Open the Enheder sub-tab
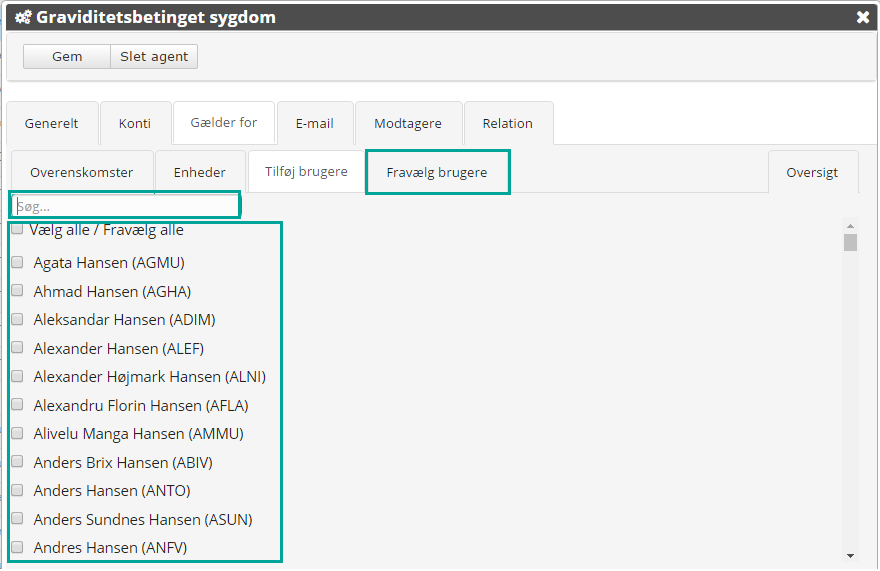This screenshot has width=880, height=571. tap(199, 172)
